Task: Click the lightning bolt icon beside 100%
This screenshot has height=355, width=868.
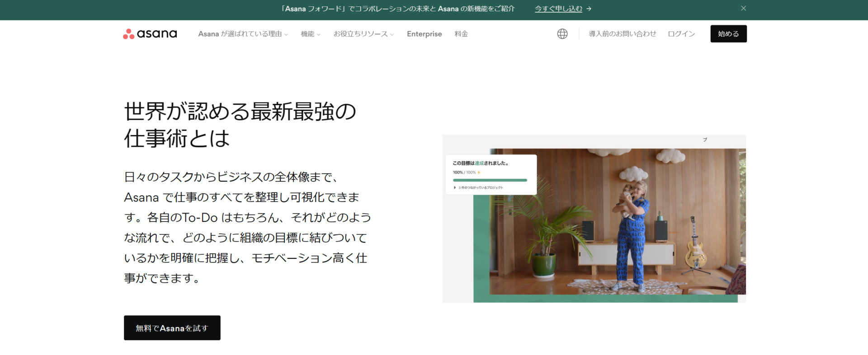Action: [479, 173]
